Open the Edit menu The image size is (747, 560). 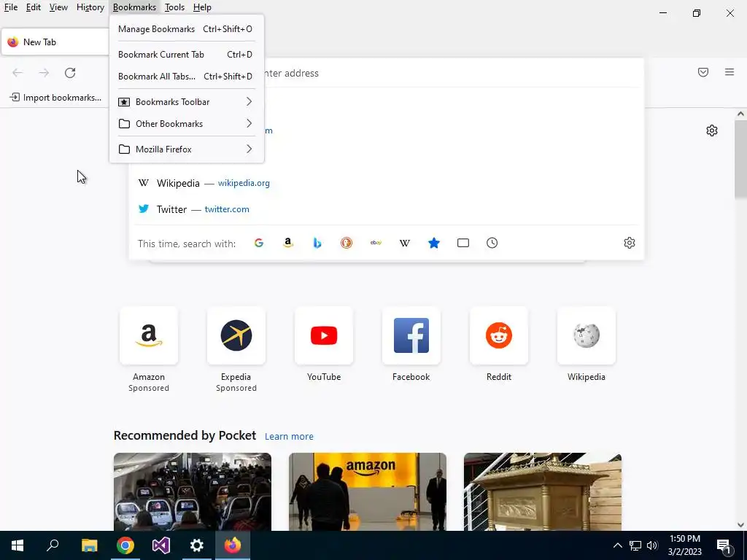[34, 7]
